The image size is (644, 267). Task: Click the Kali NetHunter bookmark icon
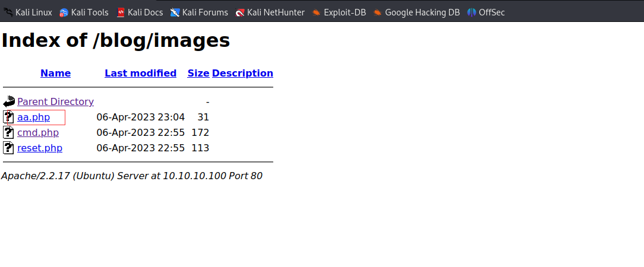coord(240,12)
